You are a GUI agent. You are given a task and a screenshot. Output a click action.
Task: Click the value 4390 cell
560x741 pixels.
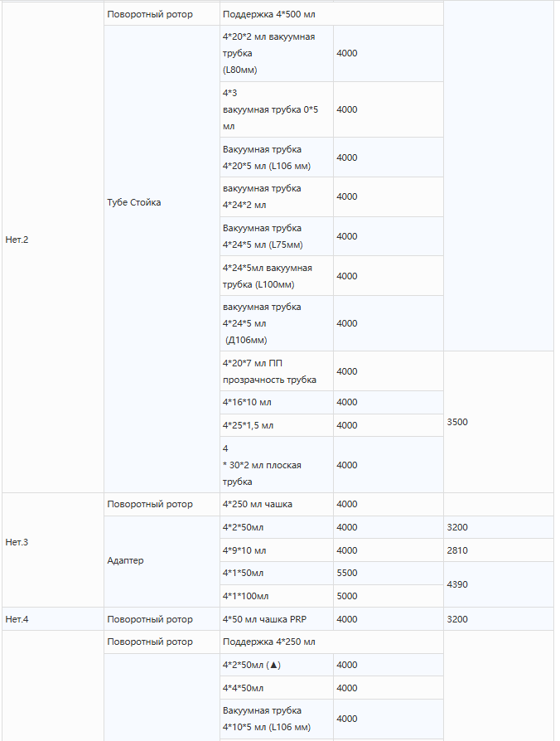457,584
